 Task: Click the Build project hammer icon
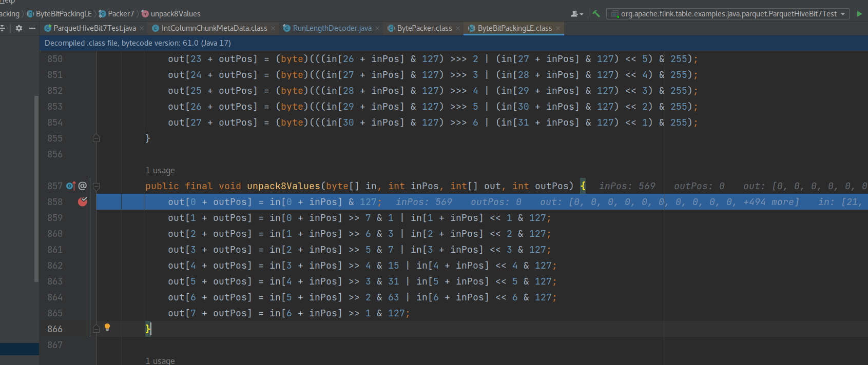pos(596,14)
